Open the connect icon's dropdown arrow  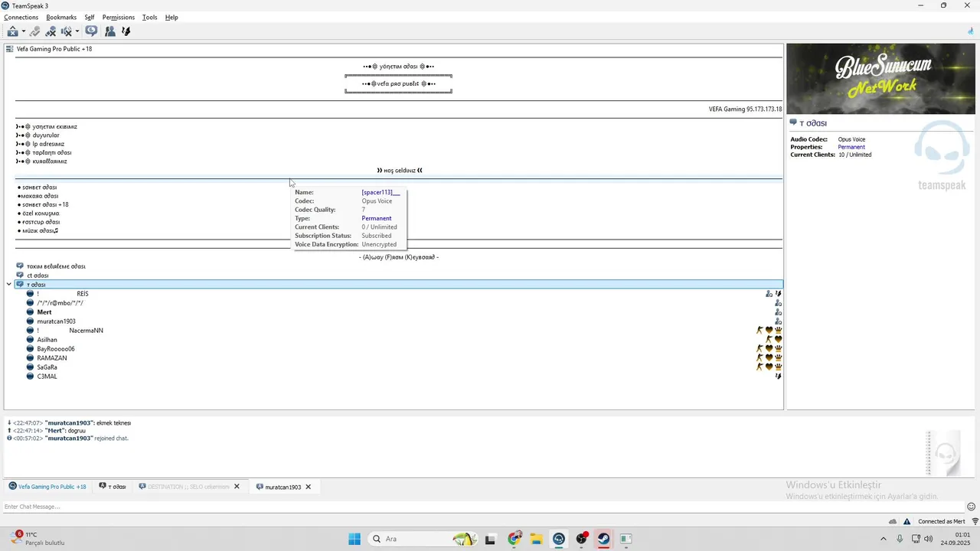(23, 31)
